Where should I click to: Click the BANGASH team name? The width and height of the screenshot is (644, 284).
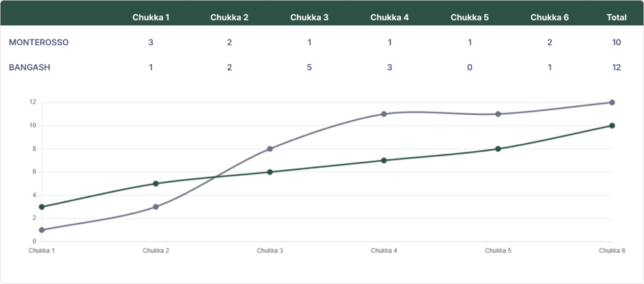click(x=30, y=67)
